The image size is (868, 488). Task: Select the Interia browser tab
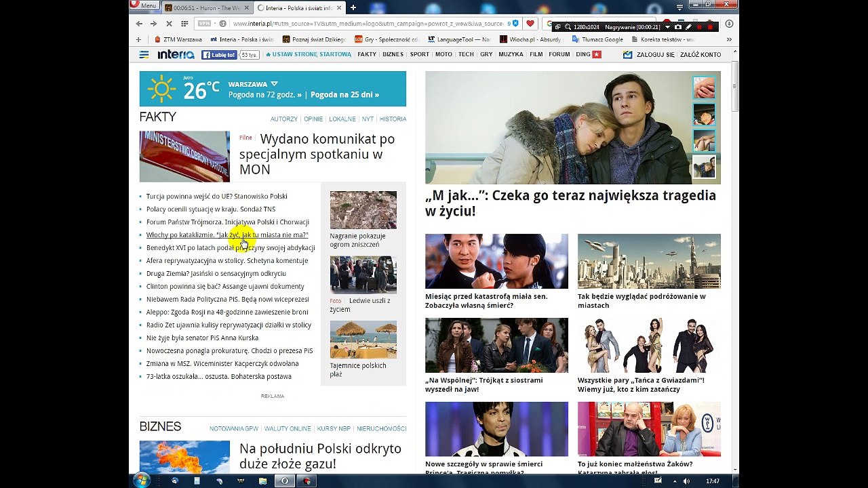click(298, 7)
